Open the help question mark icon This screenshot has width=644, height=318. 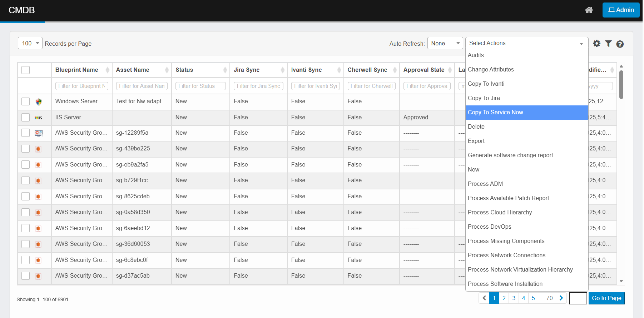[x=620, y=44]
